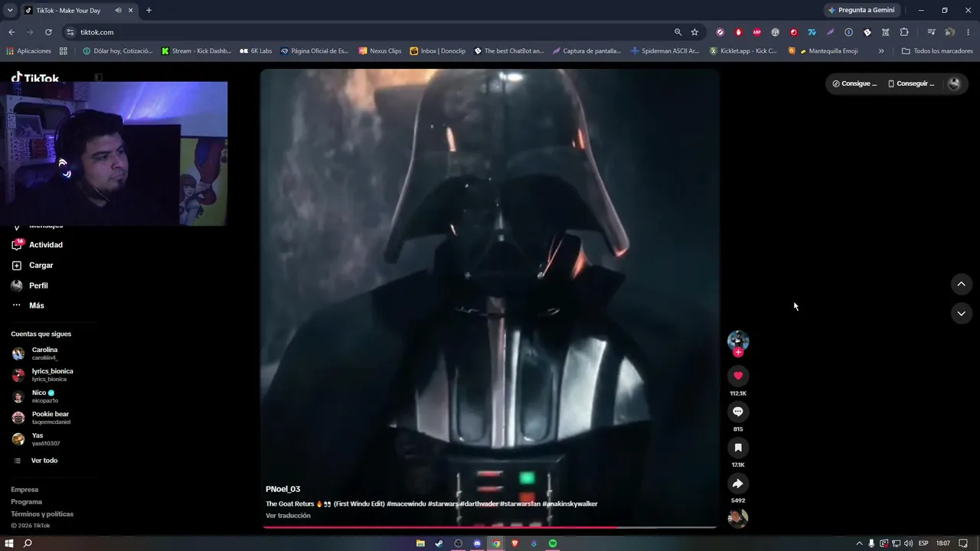
Task: View site information for tiktok.com
Action: (70, 32)
